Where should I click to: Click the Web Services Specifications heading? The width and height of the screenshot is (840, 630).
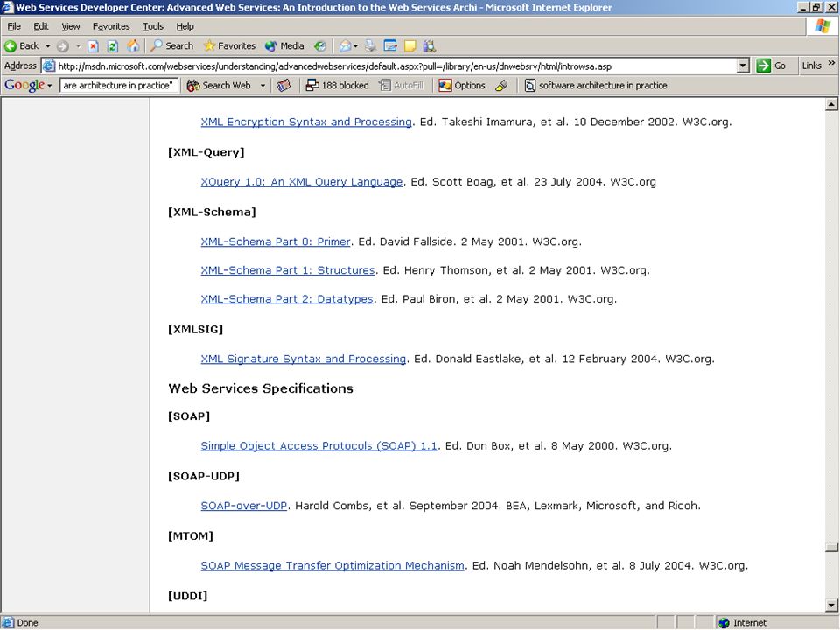click(261, 388)
